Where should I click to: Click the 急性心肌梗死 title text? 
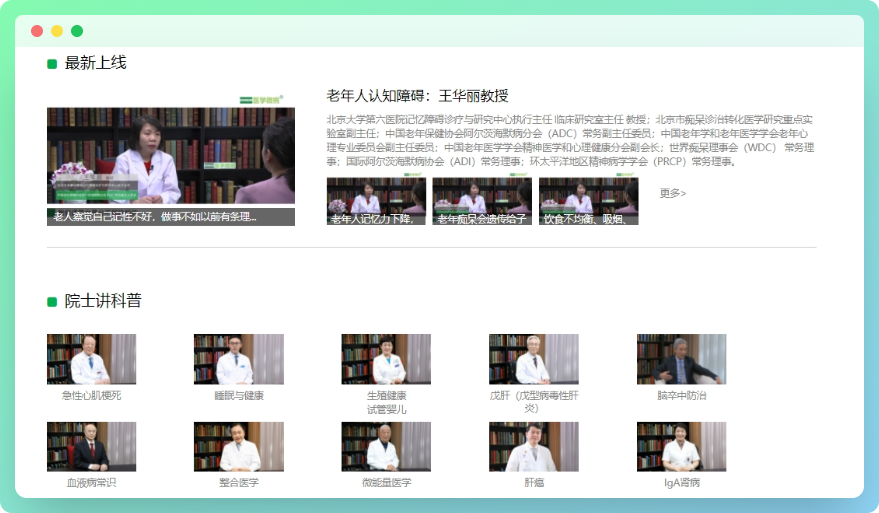coord(91,395)
